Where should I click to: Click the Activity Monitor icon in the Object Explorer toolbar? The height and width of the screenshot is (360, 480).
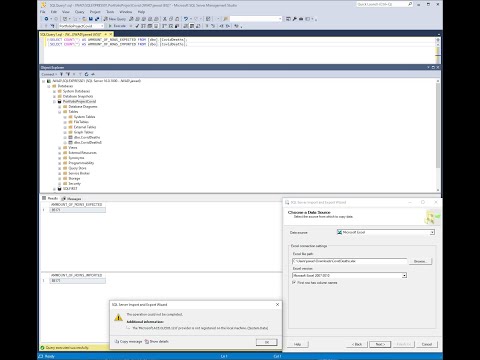(93, 74)
